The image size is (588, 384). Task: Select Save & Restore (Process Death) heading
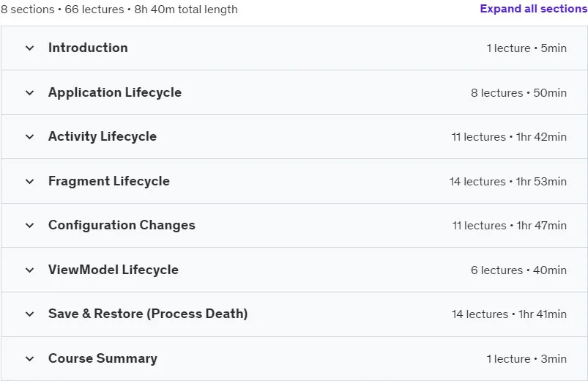click(x=148, y=314)
